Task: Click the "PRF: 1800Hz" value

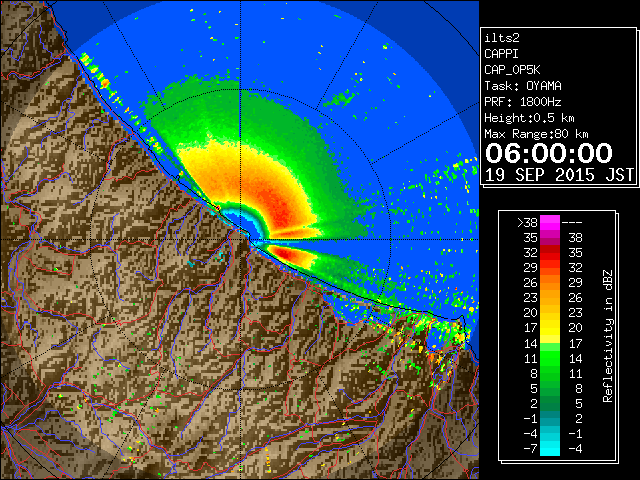Action: click(523, 102)
